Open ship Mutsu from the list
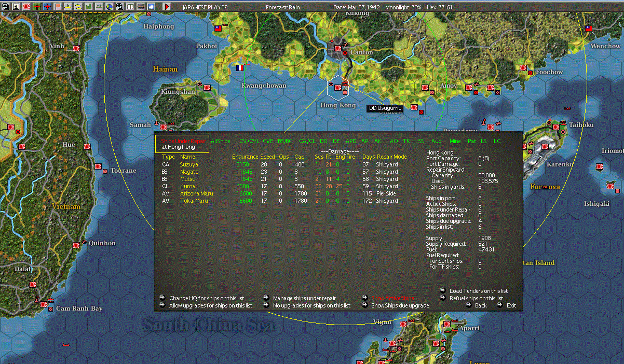 coord(187,179)
